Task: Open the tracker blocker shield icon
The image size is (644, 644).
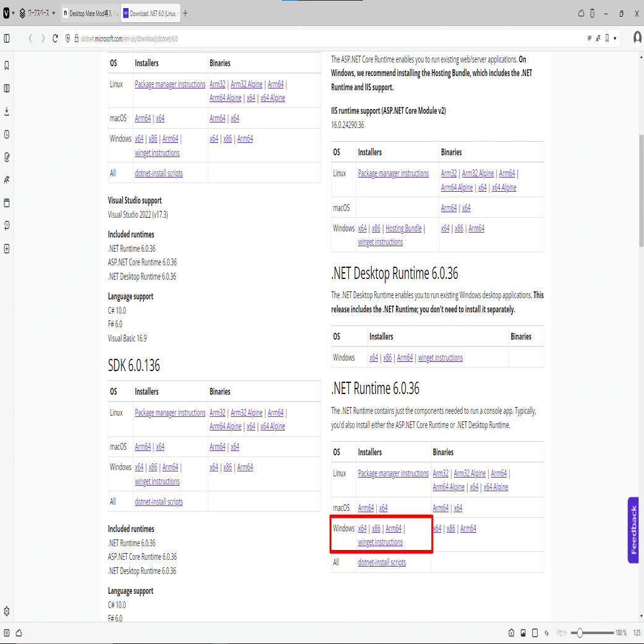Action: click(68, 38)
